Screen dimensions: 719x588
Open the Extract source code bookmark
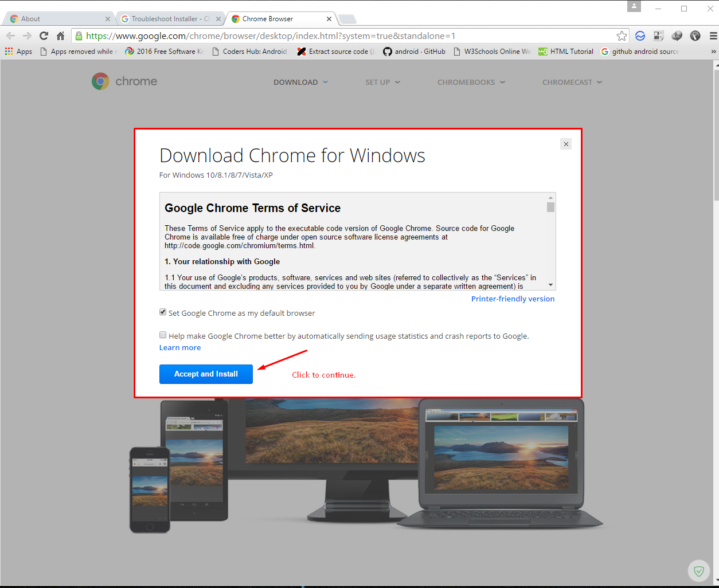pyautogui.click(x=337, y=52)
